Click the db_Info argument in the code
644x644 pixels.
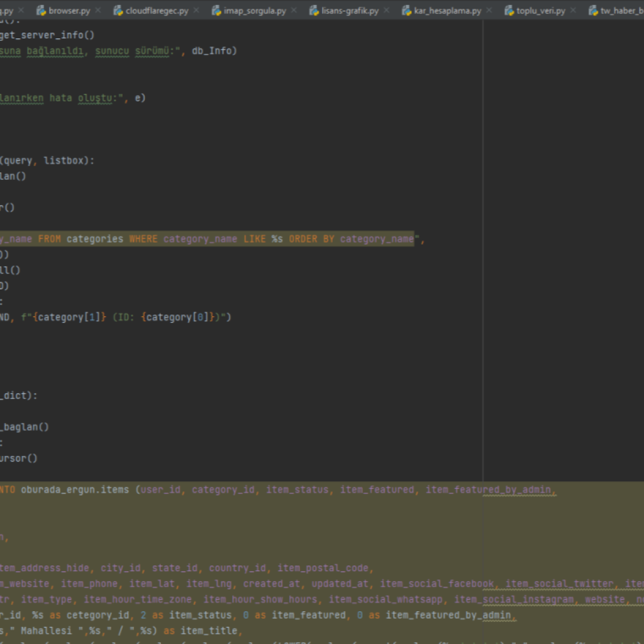[211, 51]
